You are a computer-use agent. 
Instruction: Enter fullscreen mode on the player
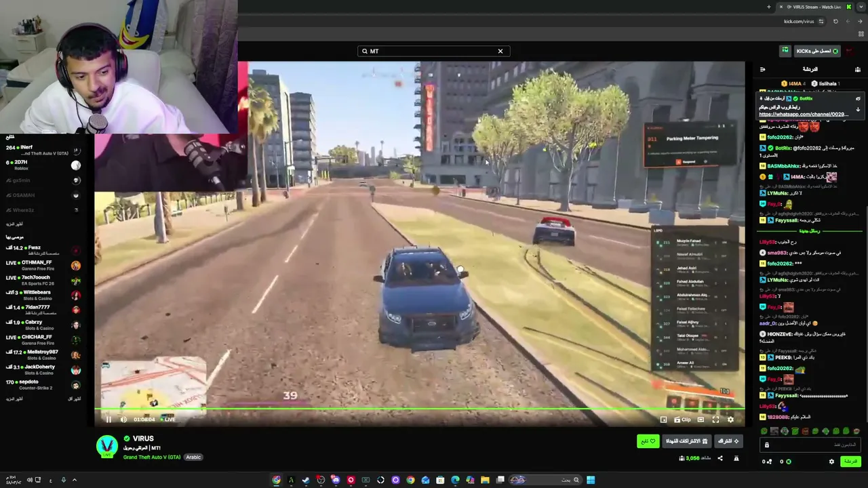pos(715,420)
